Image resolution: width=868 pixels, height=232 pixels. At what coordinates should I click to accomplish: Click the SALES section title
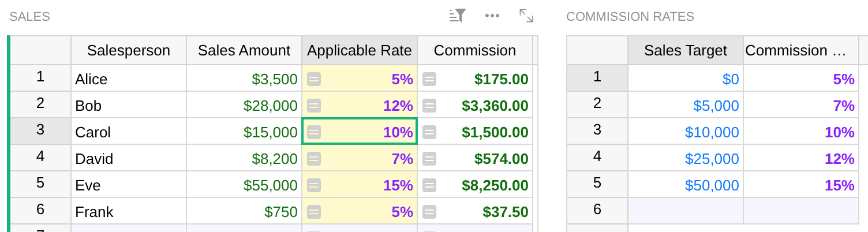click(29, 17)
